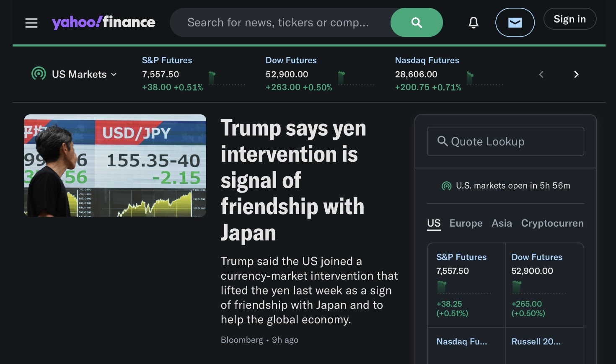Open Russell 2000 card in sidebar
The width and height of the screenshot is (616, 364).
click(545, 346)
